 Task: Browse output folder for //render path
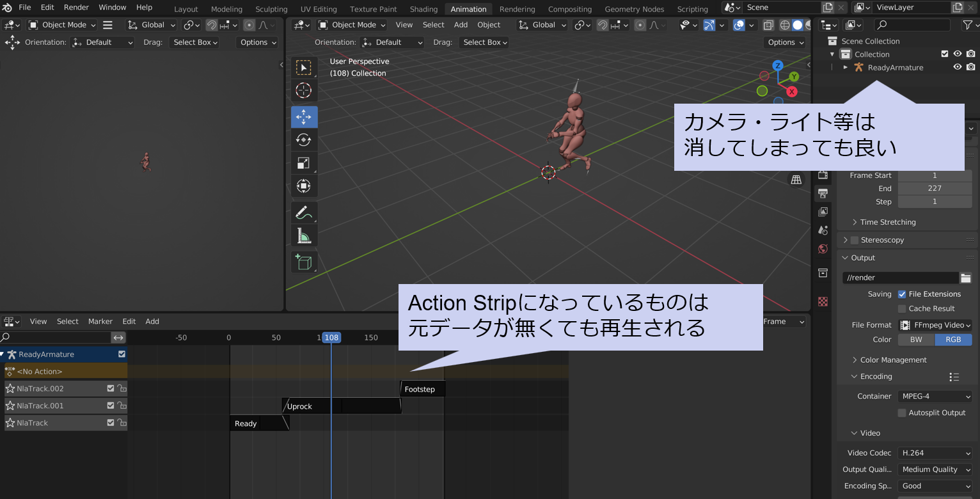[966, 278]
